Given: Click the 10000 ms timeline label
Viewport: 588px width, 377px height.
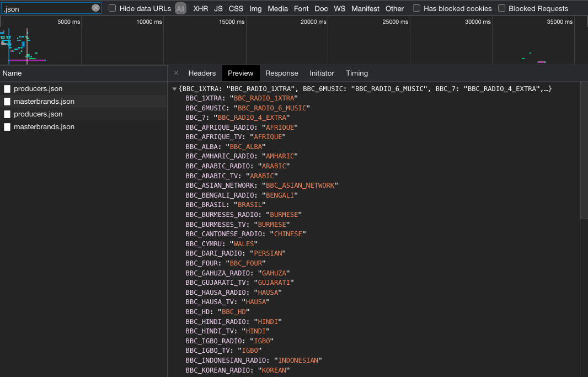Looking at the screenshot, I should 149,22.
